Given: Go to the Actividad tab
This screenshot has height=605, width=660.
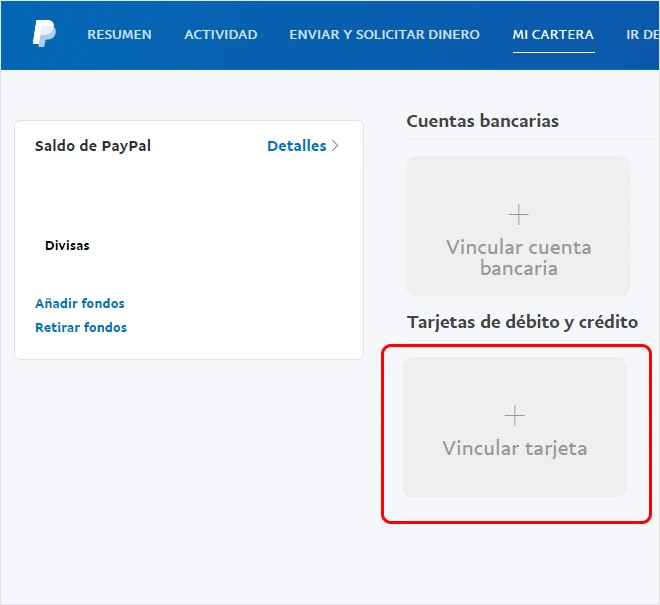Looking at the screenshot, I should point(221,35).
